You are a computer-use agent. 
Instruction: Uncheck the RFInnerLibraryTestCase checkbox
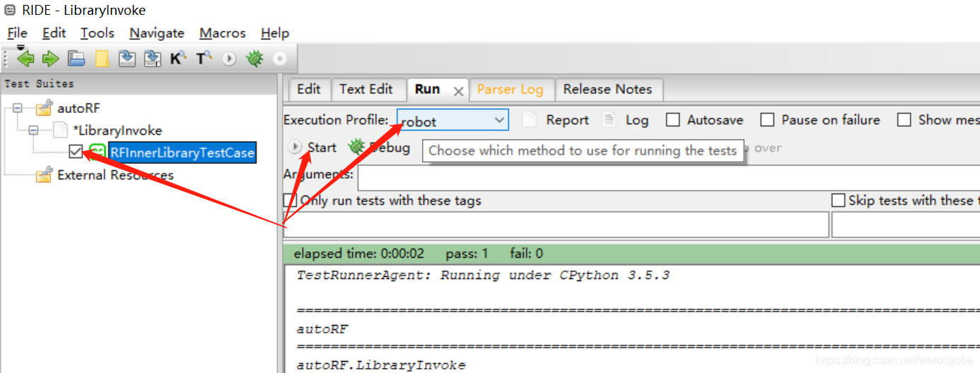(76, 152)
